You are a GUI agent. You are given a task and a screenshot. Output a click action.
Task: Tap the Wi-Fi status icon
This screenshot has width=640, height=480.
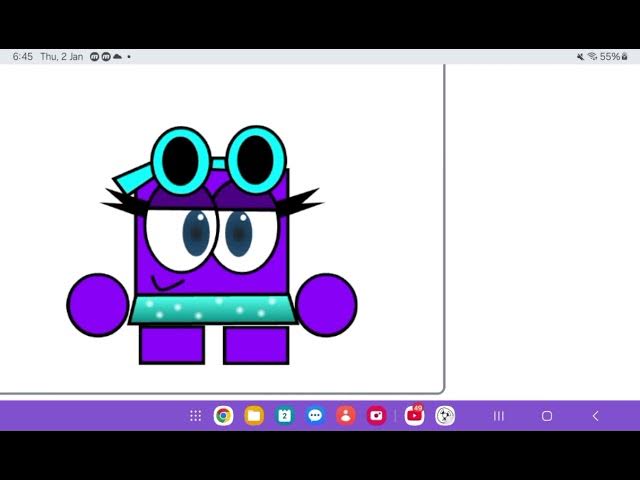[x=592, y=56]
